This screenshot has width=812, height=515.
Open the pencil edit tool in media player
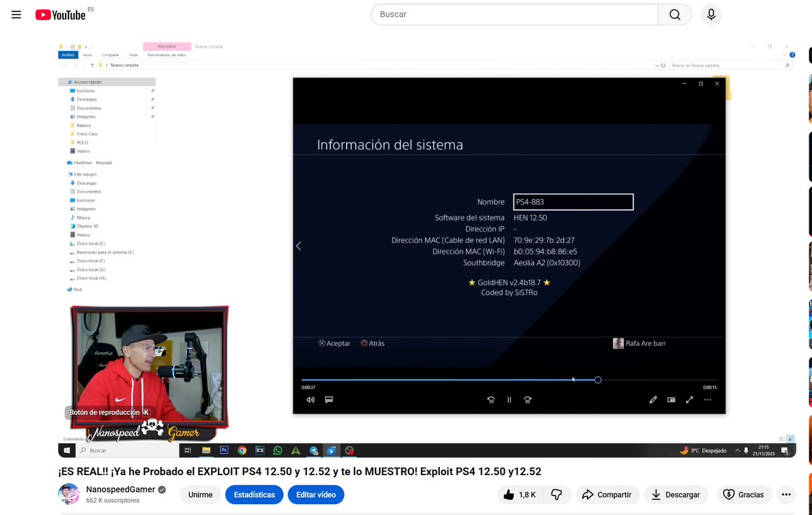653,400
